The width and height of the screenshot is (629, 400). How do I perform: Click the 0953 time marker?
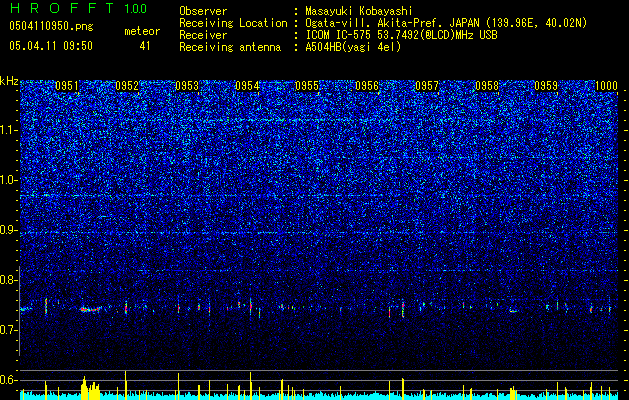pos(187,86)
